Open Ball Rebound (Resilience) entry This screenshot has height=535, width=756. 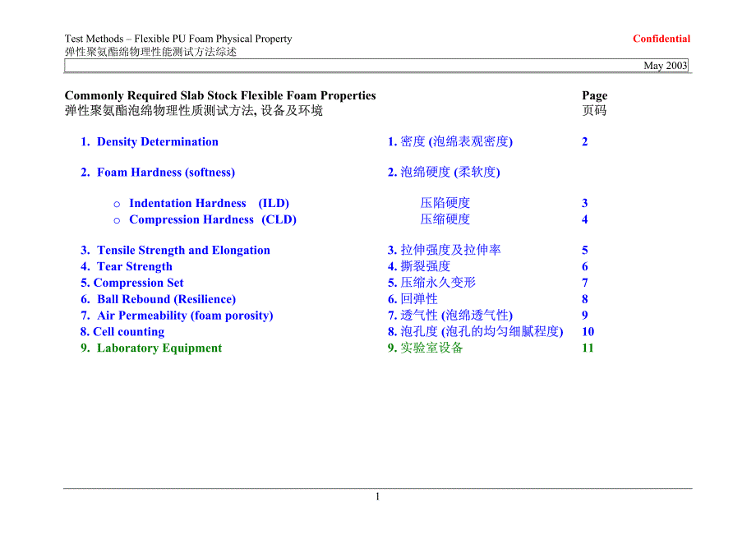165,300
